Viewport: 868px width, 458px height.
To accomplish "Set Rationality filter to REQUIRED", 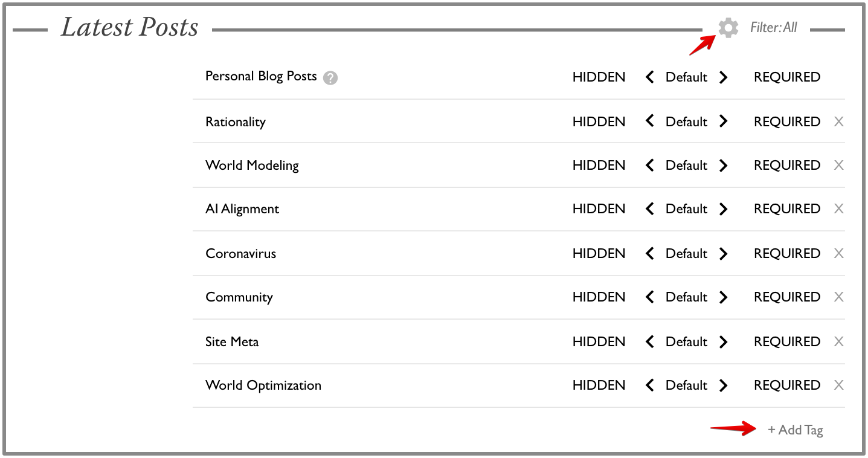I will (786, 122).
